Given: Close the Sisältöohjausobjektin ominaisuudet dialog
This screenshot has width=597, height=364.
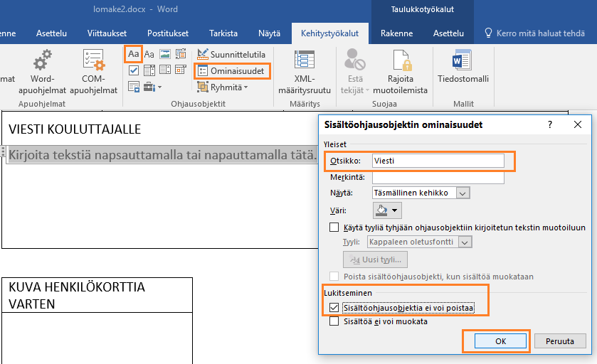Looking at the screenshot, I should coord(578,124).
